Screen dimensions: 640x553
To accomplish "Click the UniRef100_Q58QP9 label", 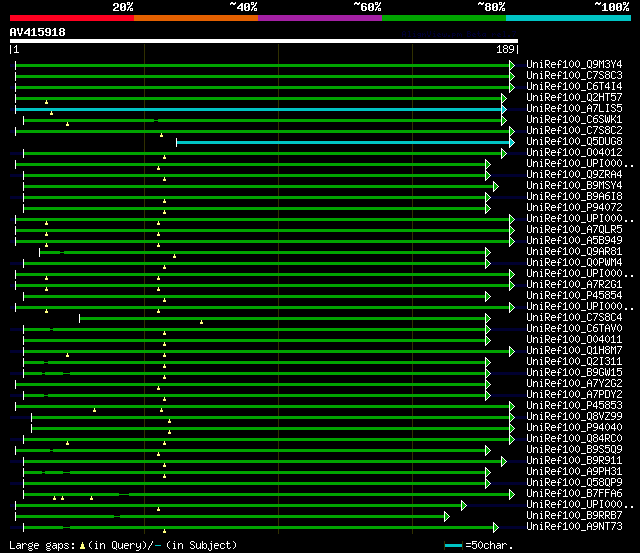I will pos(574,483).
